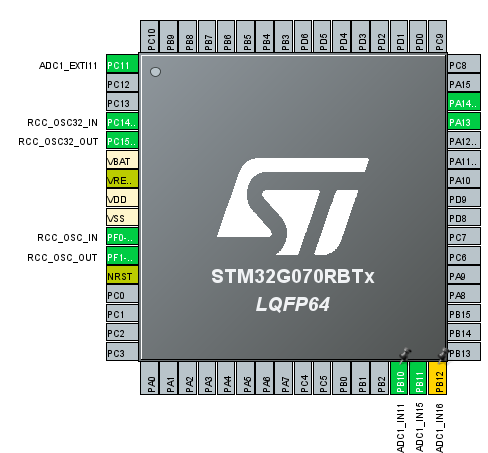Click pin PD1

pos(399,37)
